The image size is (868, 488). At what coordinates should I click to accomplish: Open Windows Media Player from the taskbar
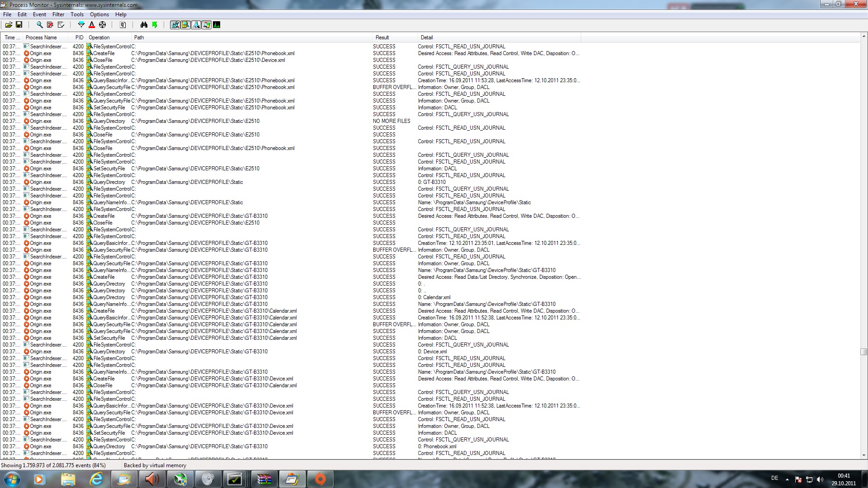pos(39,479)
